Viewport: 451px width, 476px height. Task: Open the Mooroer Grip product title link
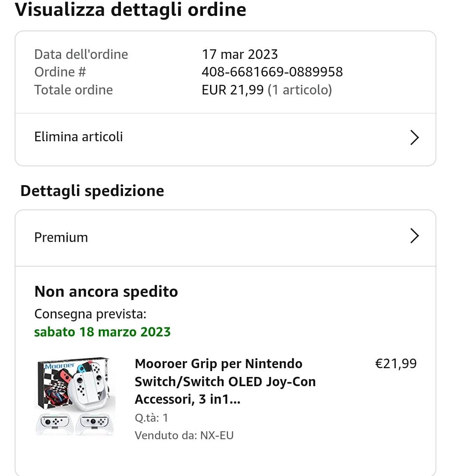click(225, 382)
